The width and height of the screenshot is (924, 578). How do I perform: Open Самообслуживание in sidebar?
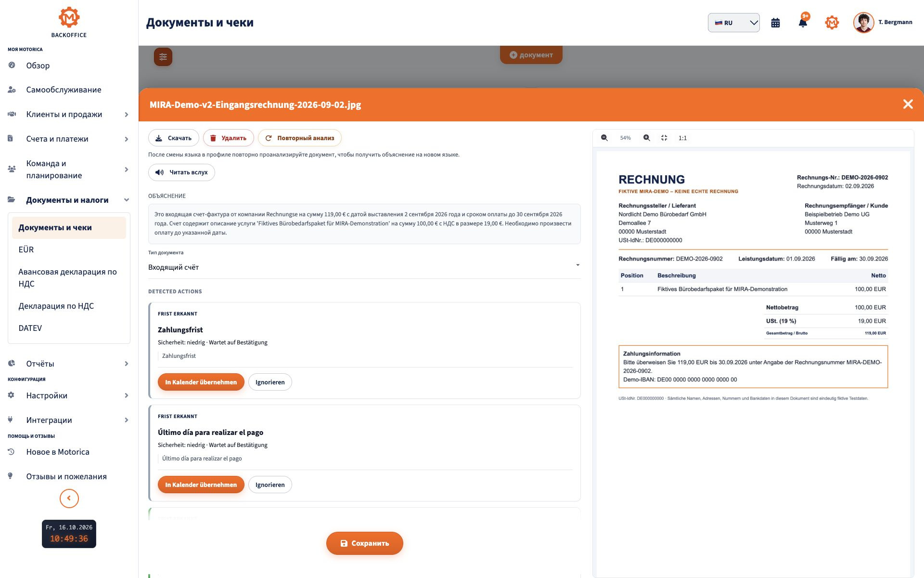[69, 90]
